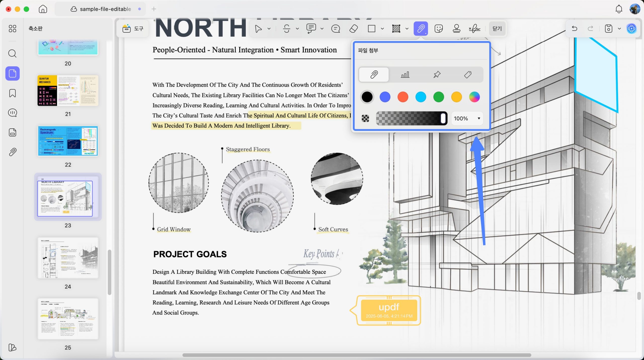Select the page thumbnails sidebar icon
Image resolution: width=644 pixels, height=360 pixels.
pos(12,73)
